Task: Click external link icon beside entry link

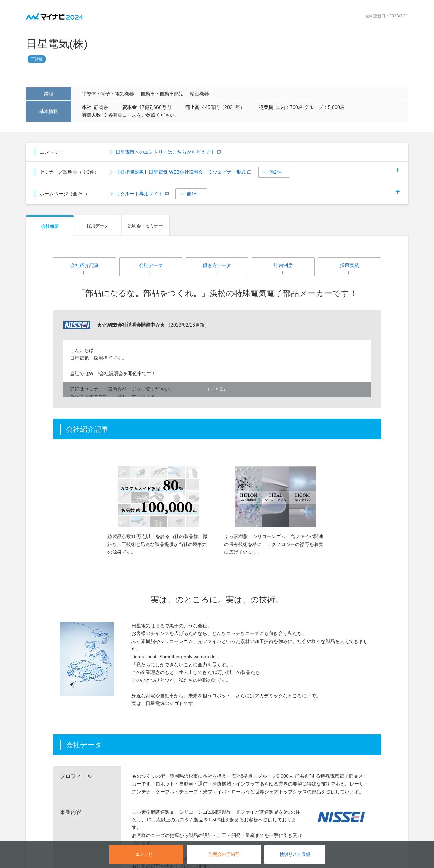Action: pos(219,152)
